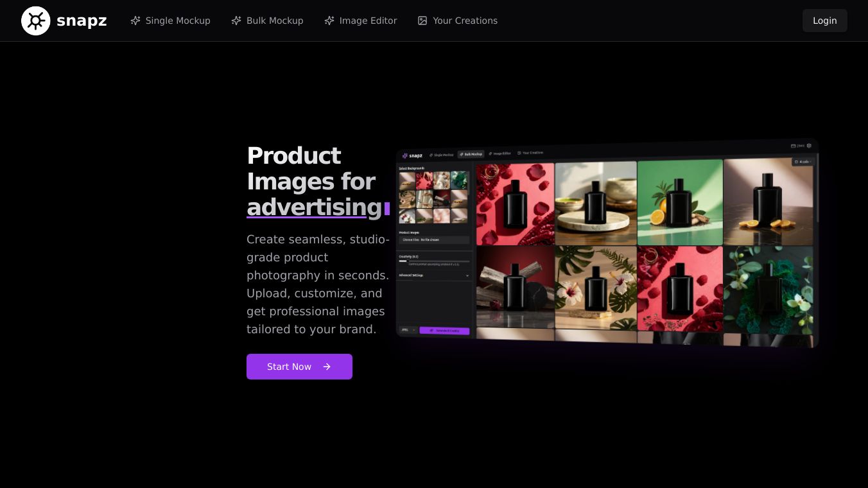Click the Login button

(x=825, y=21)
